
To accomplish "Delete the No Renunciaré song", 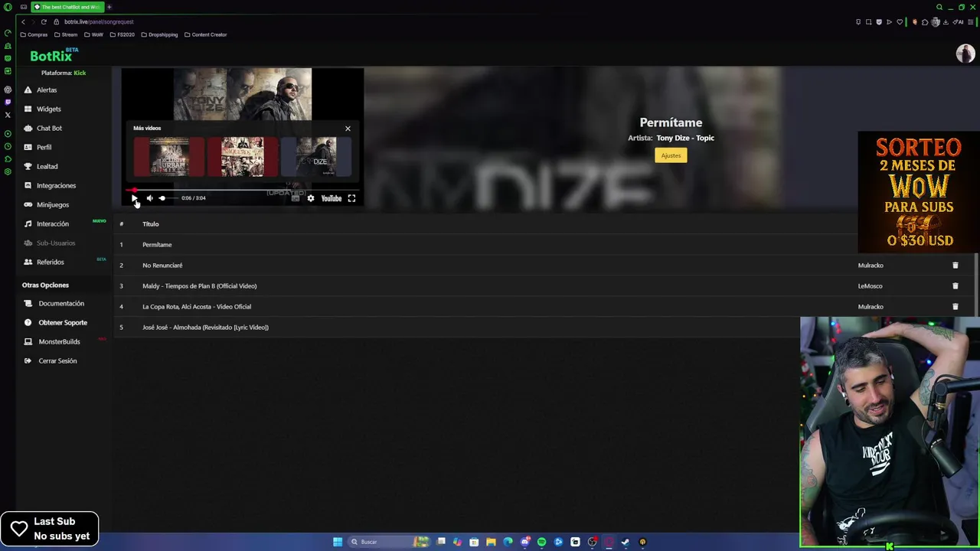I will [955, 266].
